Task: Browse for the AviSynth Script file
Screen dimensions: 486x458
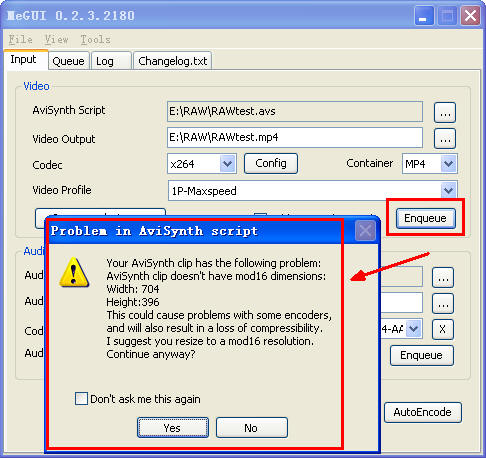Action: 445,113
